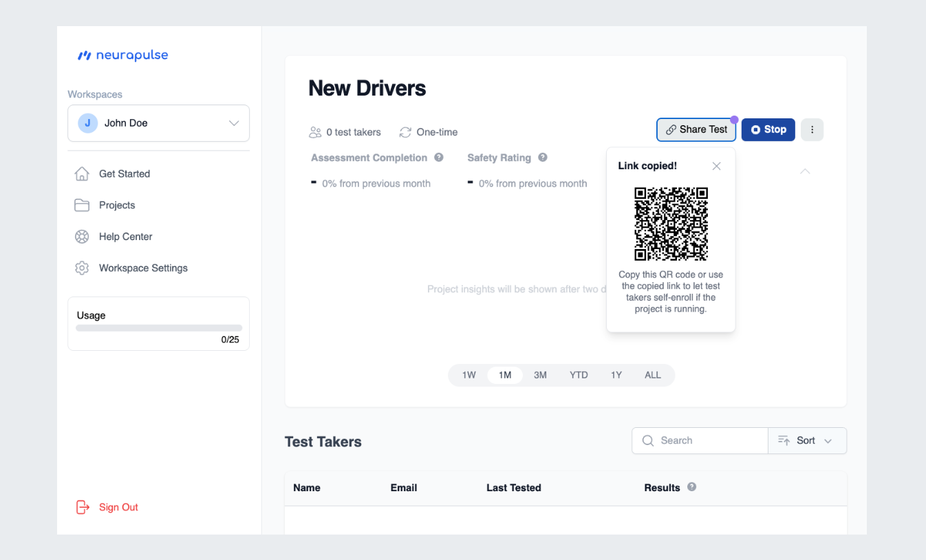This screenshot has height=560, width=926.
Task: Open Get Started page
Action: (x=124, y=174)
